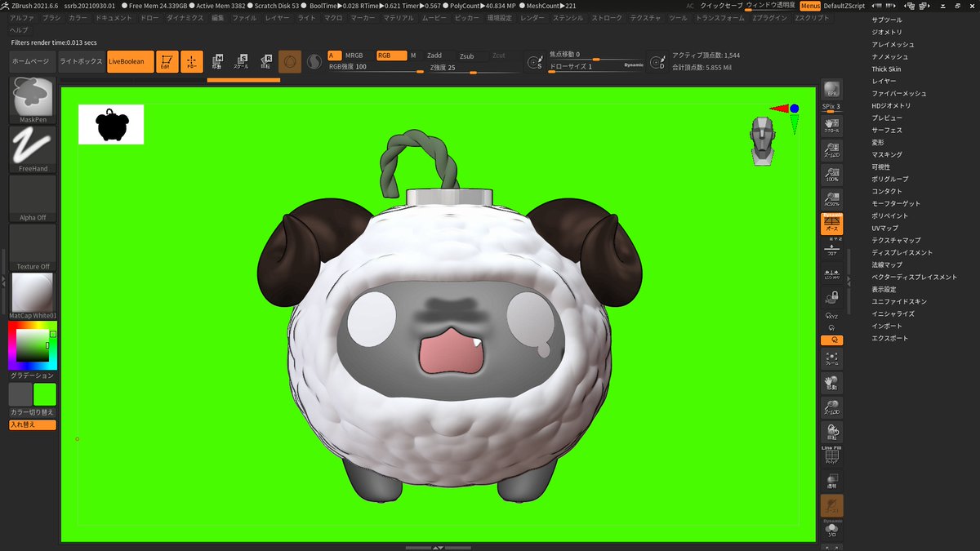
Task: Click the Move view icon in right shelf
Action: coord(832,384)
